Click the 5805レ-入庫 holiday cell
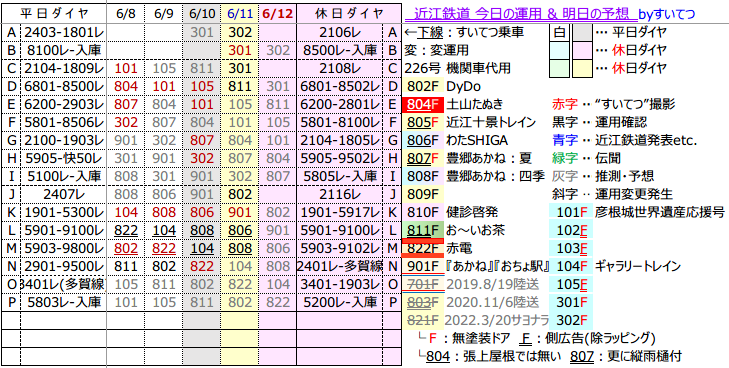729x368 pixels. click(341, 177)
